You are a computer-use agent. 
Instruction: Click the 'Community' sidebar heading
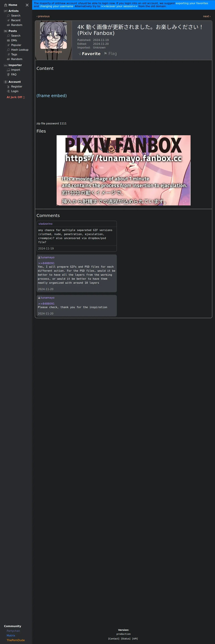coord(13,626)
